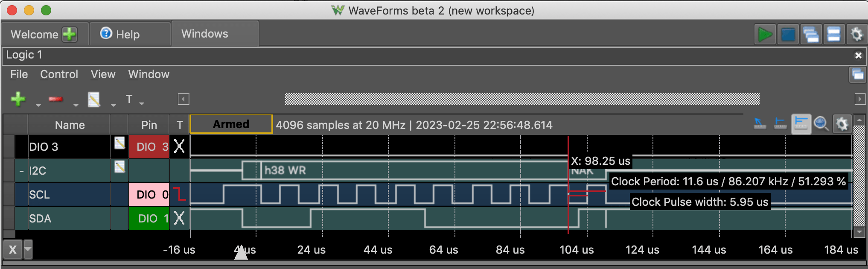Screen dimensions: 868x269
Task: Edit I2C bus properties pencil icon
Action: pyautogui.click(x=119, y=167)
